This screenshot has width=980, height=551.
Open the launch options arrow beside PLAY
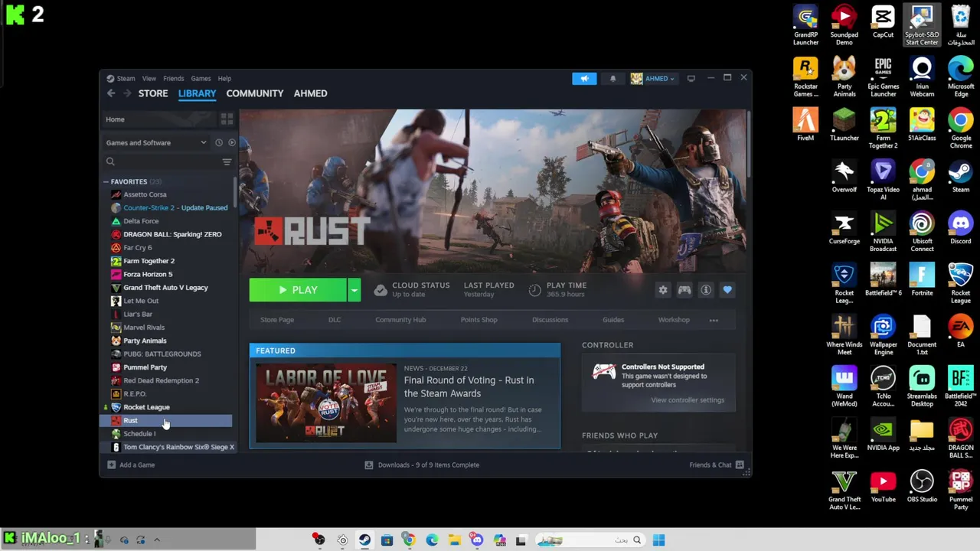click(354, 290)
